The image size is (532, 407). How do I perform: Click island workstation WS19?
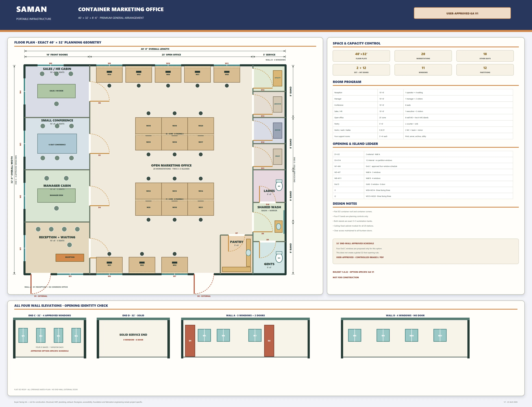coord(175,126)
